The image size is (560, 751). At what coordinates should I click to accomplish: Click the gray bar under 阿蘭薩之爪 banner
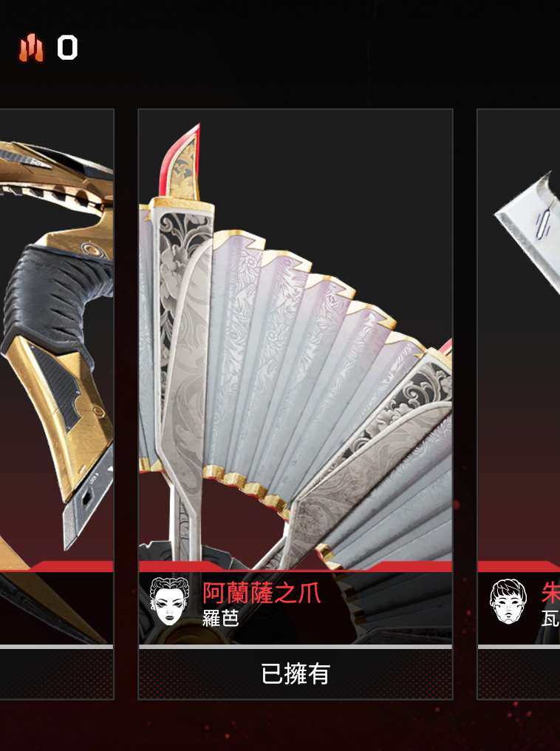point(296,647)
